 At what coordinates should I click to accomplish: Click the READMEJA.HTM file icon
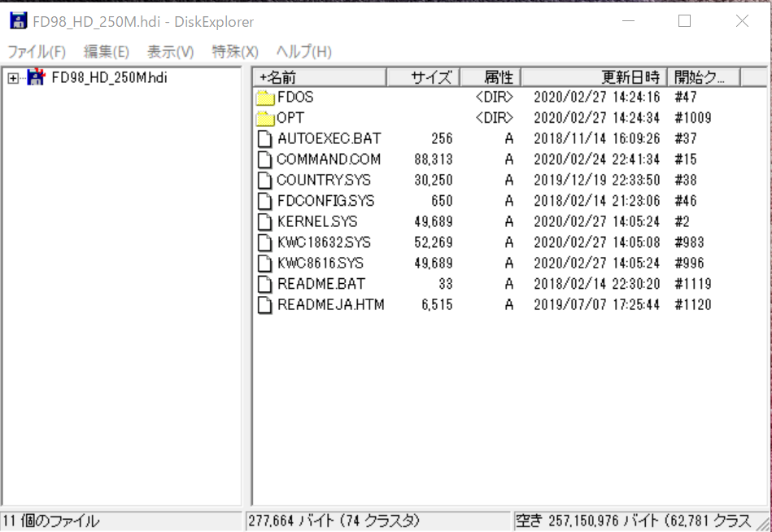265,305
